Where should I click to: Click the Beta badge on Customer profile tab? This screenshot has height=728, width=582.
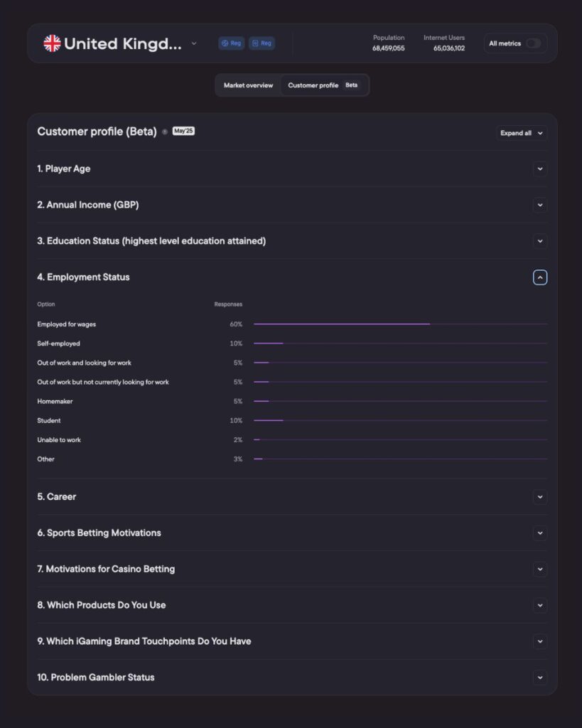pyautogui.click(x=352, y=85)
